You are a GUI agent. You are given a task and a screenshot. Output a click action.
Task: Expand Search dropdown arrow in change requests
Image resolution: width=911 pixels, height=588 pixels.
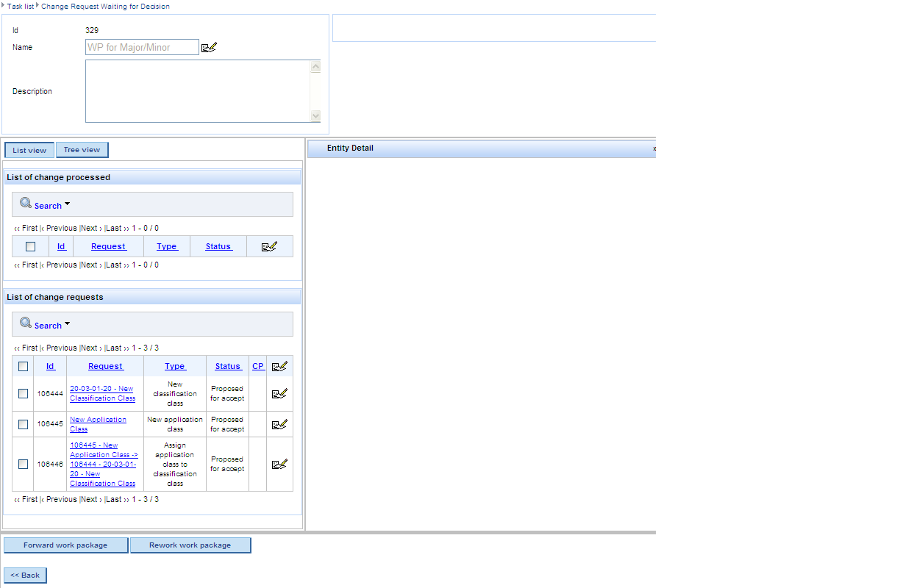pyautogui.click(x=68, y=324)
